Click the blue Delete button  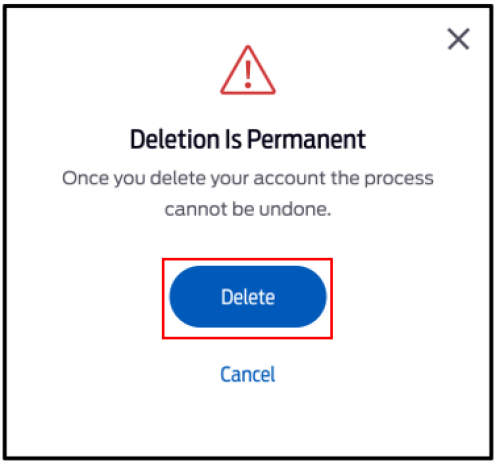click(x=248, y=297)
